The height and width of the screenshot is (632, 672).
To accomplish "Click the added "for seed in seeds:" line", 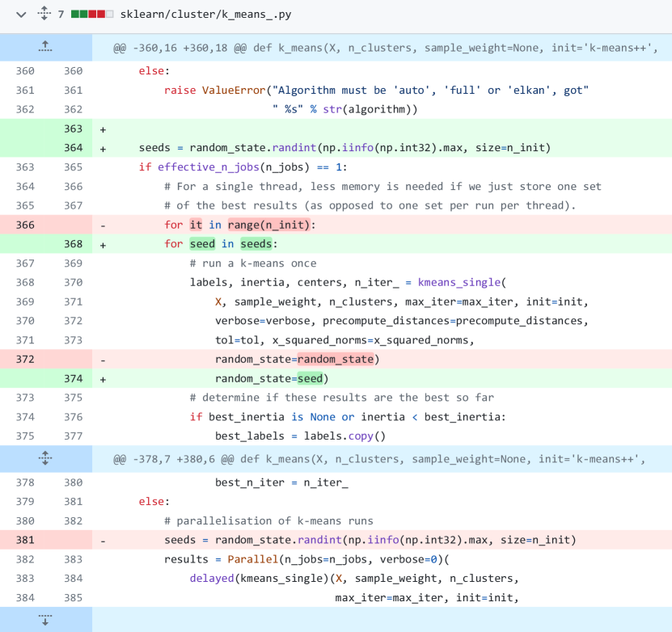I will tap(221, 244).
